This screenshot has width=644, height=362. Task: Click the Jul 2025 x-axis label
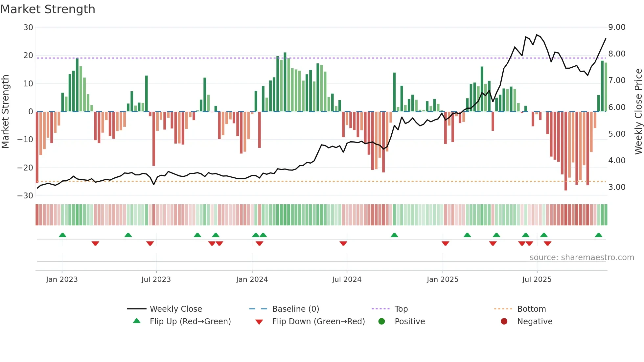pos(537,279)
